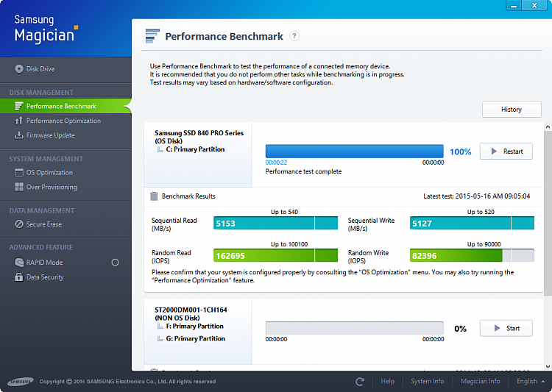Image resolution: width=552 pixels, height=392 pixels.
Task: Open benchmark History
Action: [x=512, y=110]
